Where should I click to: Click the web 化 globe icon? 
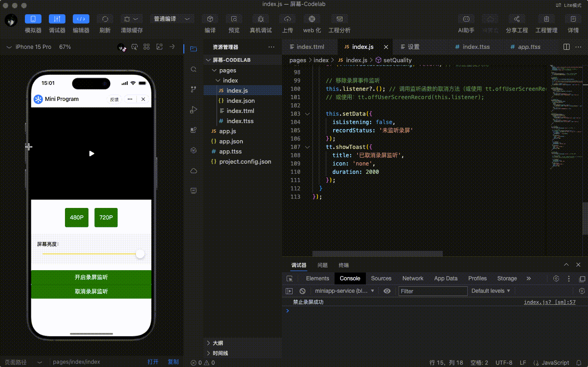312,19
